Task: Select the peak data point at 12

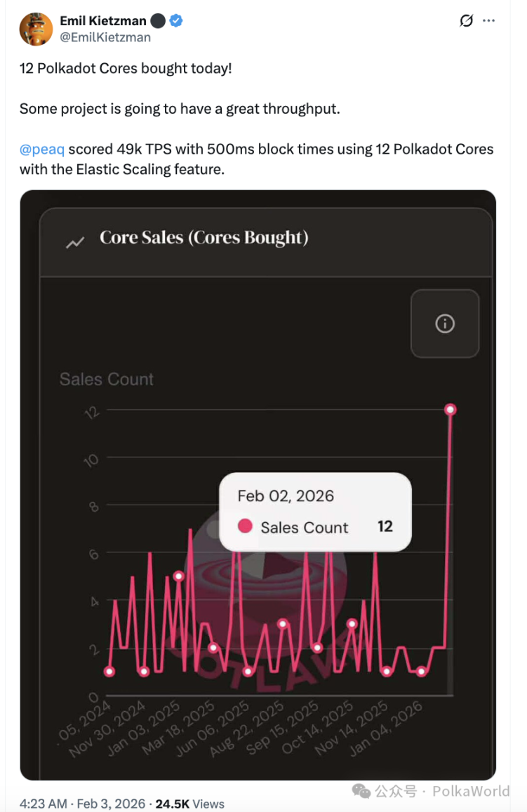Action: pos(451,409)
